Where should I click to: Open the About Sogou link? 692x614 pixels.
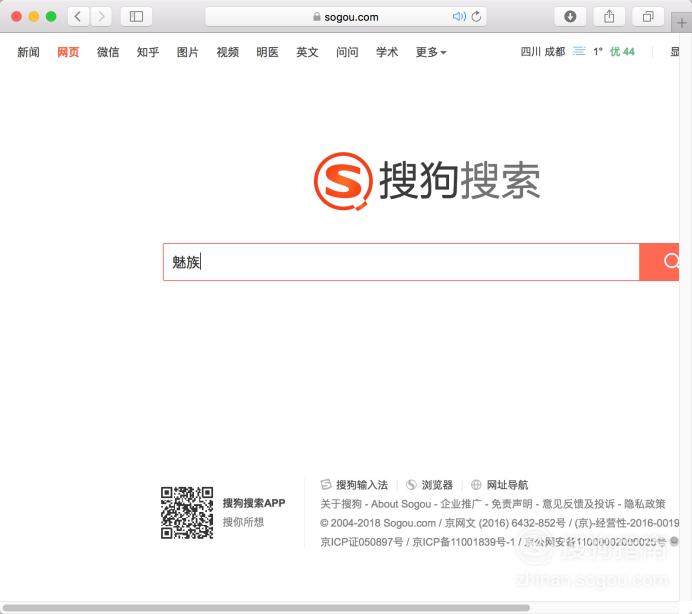pyautogui.click(x=401, y=504)
